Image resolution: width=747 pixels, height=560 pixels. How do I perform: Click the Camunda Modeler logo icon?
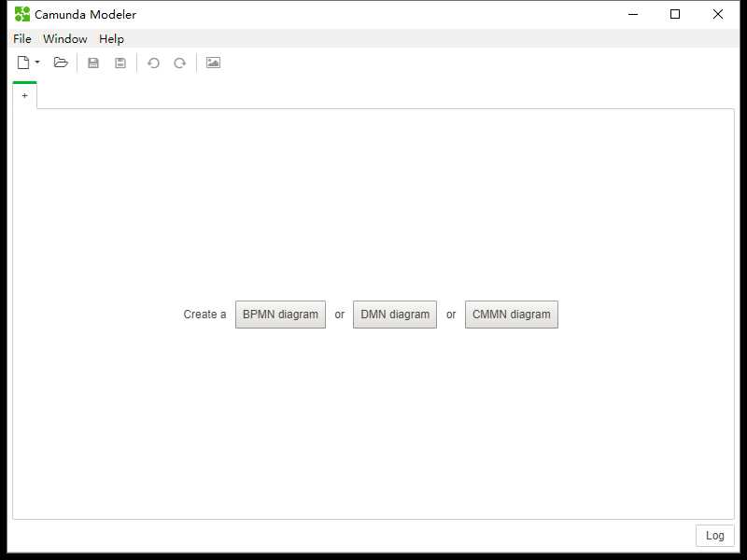(x=22, y=14)
